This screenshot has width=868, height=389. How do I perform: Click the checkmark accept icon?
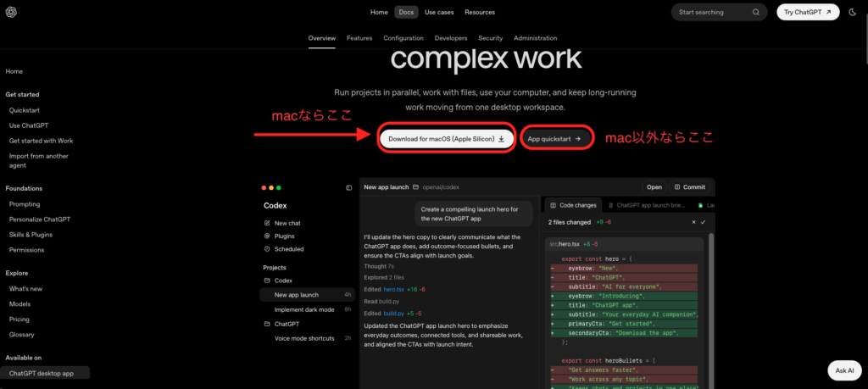703,222
